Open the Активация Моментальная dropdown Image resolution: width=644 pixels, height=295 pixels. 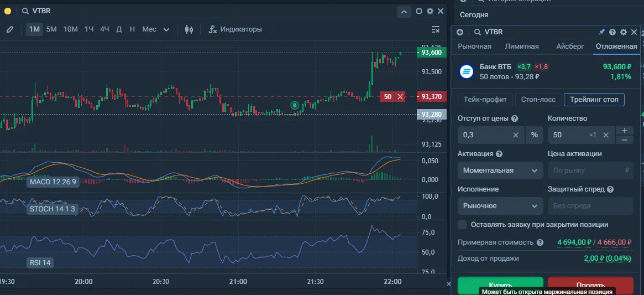(x=500, y=170)
